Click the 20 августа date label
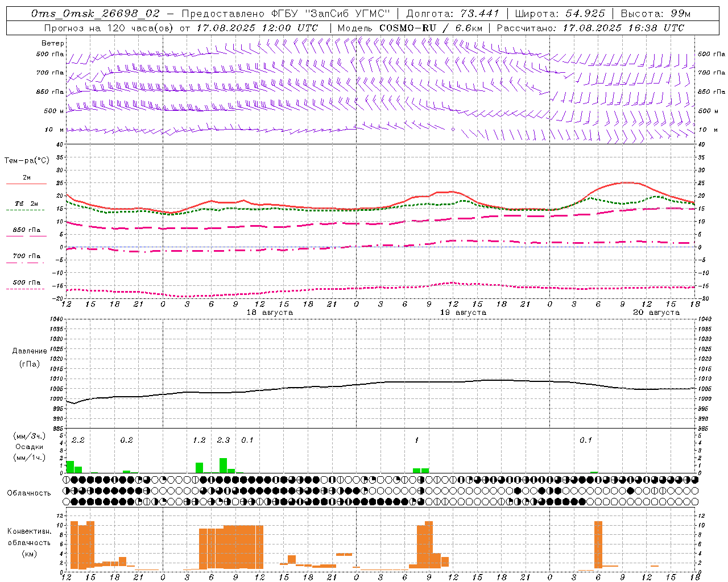728x582 pixels. coord(656,313)
